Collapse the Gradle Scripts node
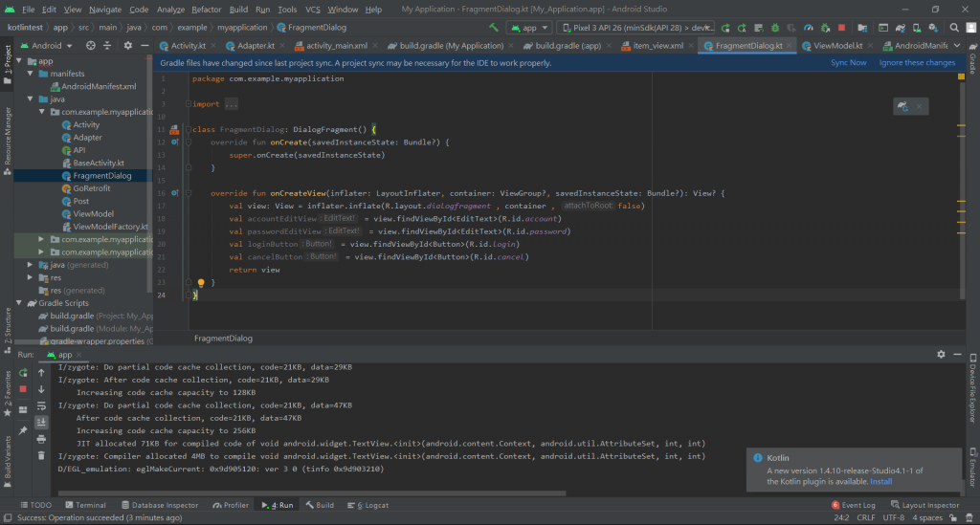 [19, 303]
